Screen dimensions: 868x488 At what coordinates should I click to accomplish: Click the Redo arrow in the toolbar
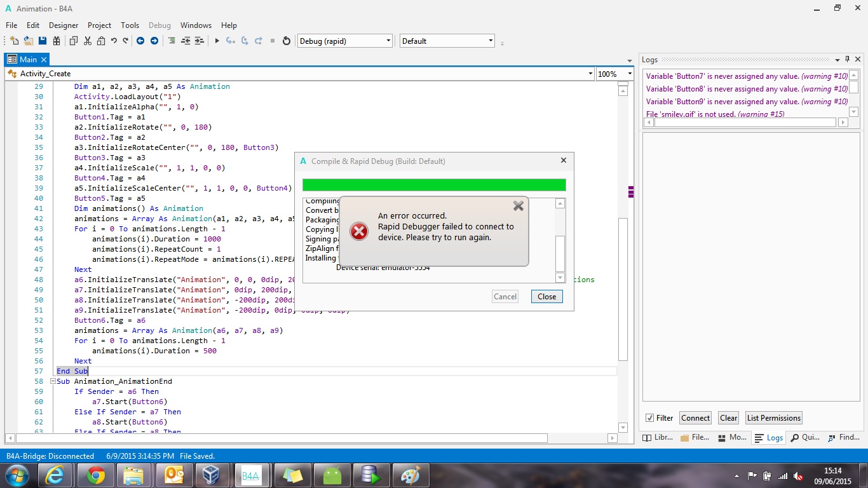[x=125, y=41]
